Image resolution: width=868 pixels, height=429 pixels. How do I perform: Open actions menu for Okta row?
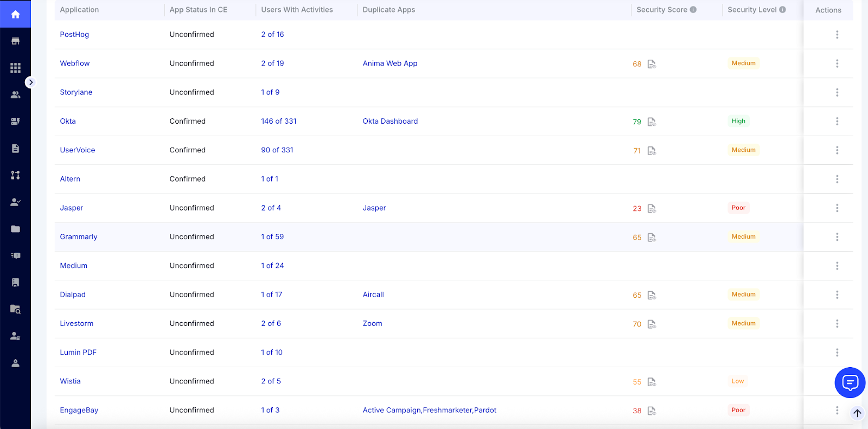[x=837, y=121]
